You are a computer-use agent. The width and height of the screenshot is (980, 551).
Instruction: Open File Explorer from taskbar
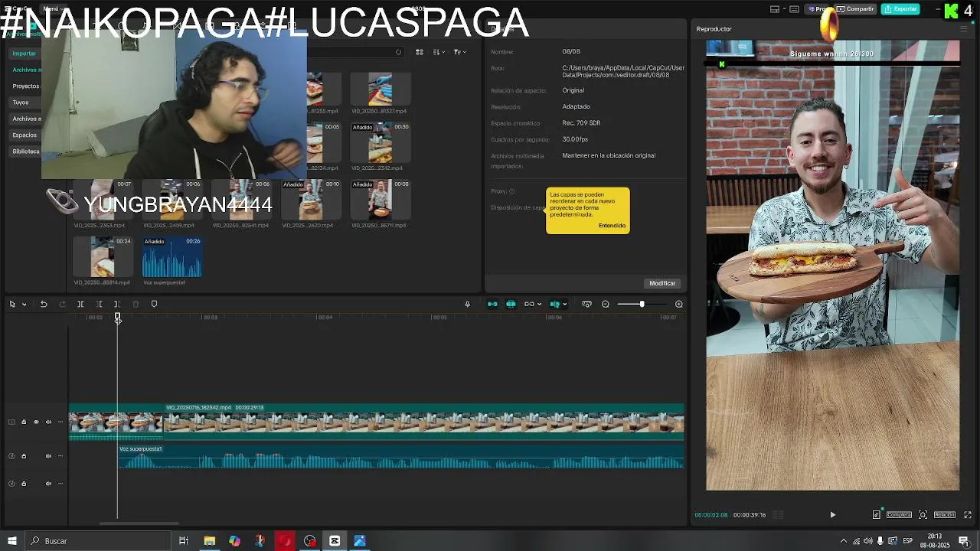[x=209, y=541]
